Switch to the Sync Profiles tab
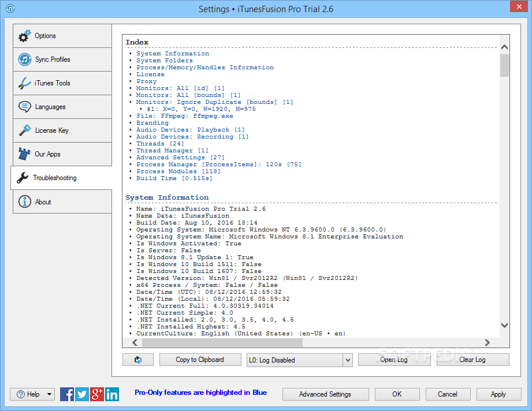The image size is (532, 411). point(62,59)
